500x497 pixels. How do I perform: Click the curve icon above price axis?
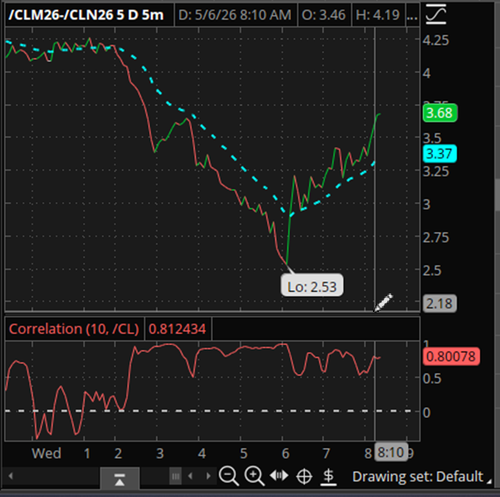click(x=436, y=14)
